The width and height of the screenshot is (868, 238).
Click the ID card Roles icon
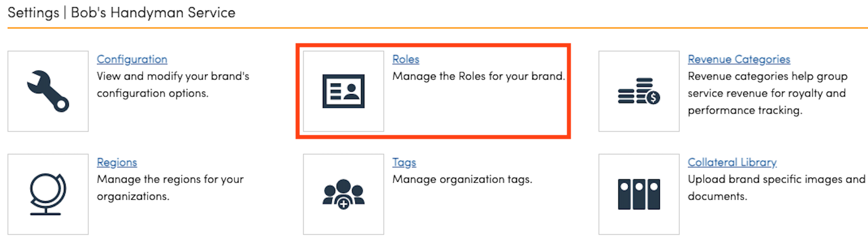(343, 91)
